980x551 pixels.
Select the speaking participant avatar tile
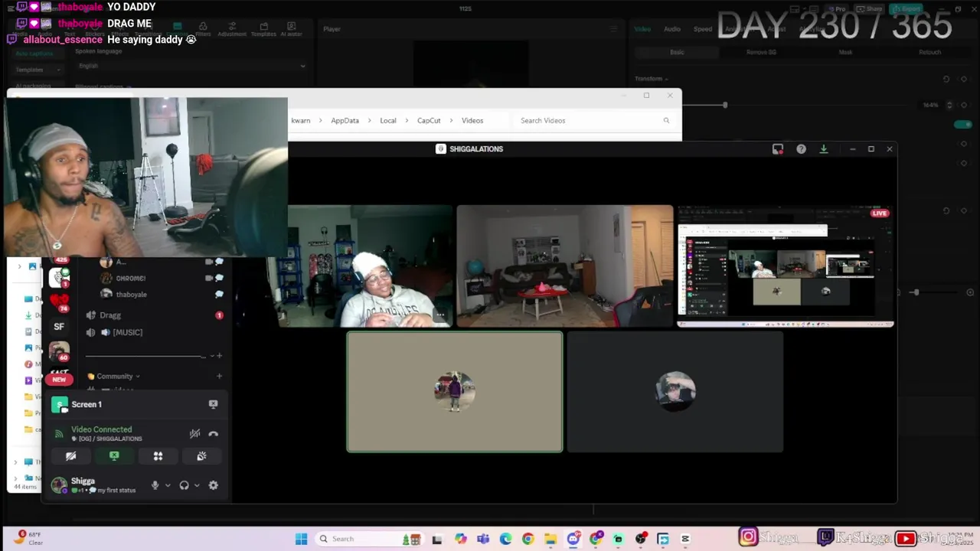click(x=455, y=392)
